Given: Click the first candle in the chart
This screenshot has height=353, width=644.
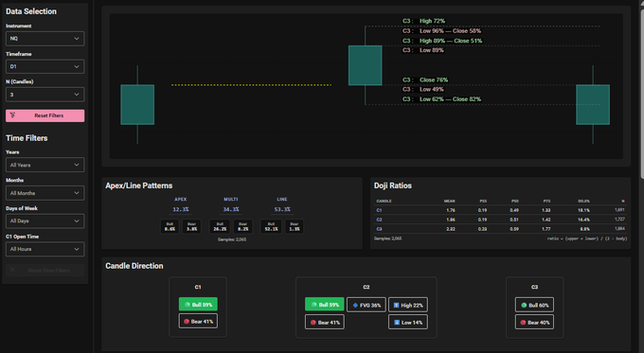Looking at the screenshot, I should pyautogui.click(x=137, y=105).
